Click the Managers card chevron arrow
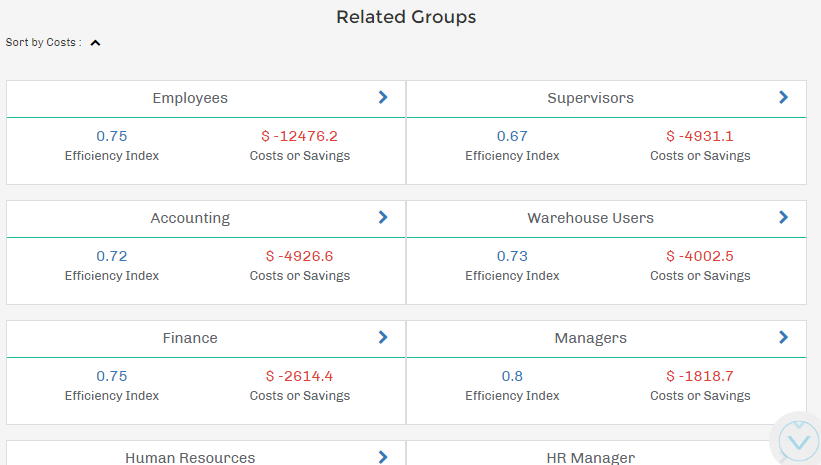 (x=783, y=338)
